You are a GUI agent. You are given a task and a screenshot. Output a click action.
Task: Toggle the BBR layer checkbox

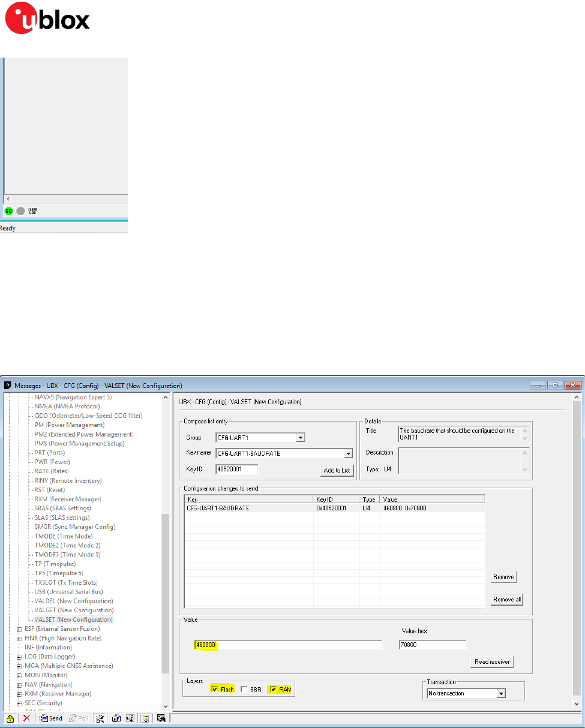click(x=244, y=690)
